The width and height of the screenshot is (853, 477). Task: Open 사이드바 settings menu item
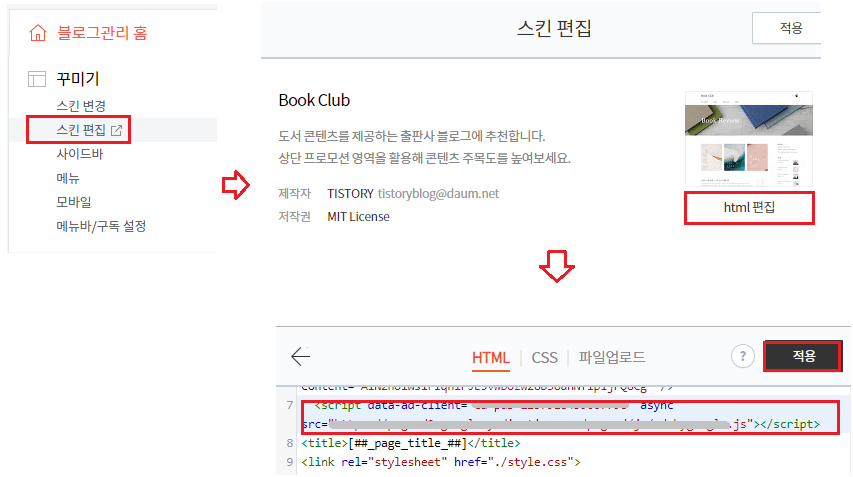pyautogui.click(x=79, y=154)
